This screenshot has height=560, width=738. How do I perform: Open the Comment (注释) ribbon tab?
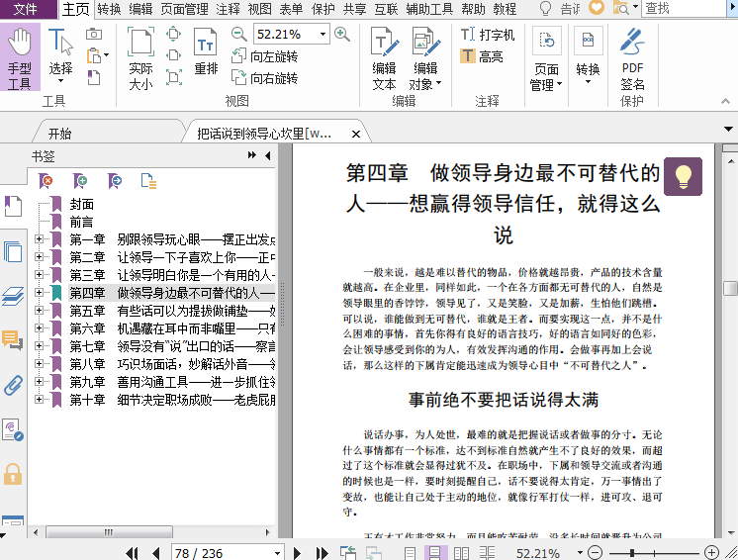(228, 9)
